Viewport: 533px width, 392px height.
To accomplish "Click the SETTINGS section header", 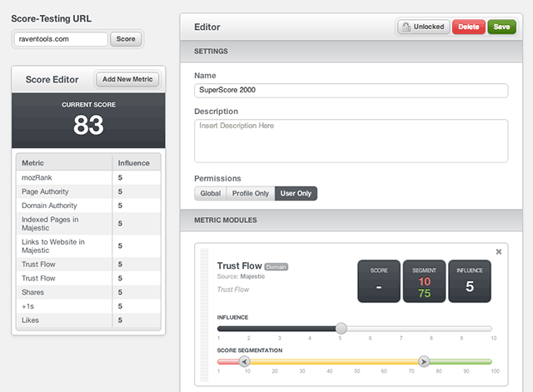I will click(351, 52).
